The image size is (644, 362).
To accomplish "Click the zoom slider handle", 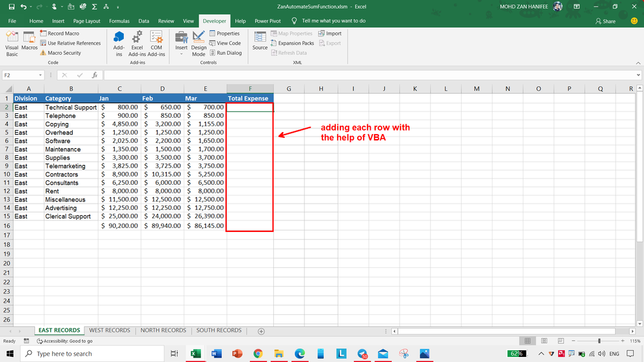I will pyautogui.click(x=600, y=341).
